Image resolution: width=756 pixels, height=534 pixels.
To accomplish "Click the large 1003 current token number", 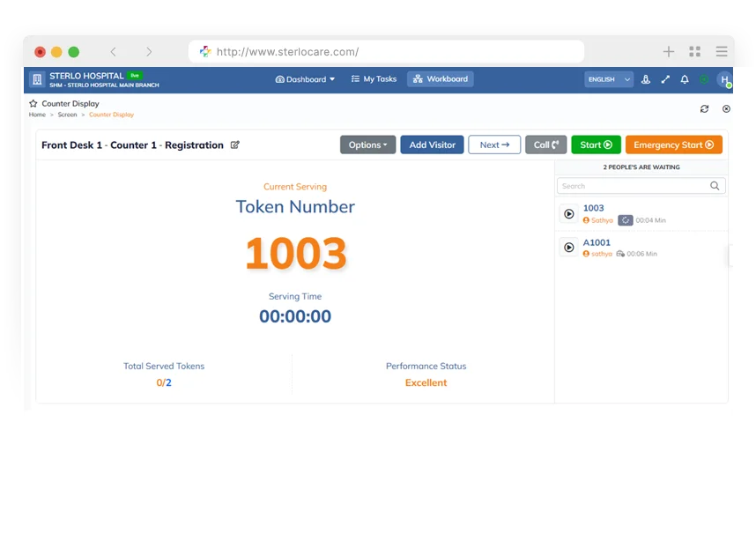I will [296, 253].
